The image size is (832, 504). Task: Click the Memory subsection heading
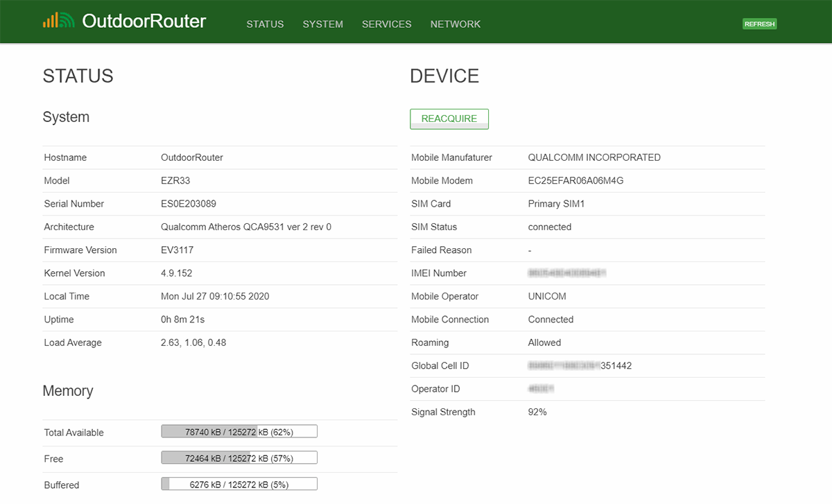[x=68, y=391]
